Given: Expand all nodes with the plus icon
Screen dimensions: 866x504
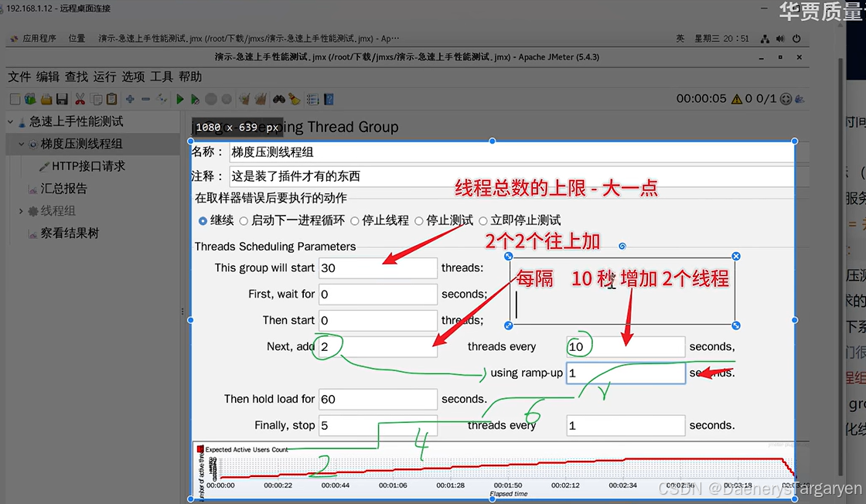Looking at the screenshot, I should tap(130, 100).
